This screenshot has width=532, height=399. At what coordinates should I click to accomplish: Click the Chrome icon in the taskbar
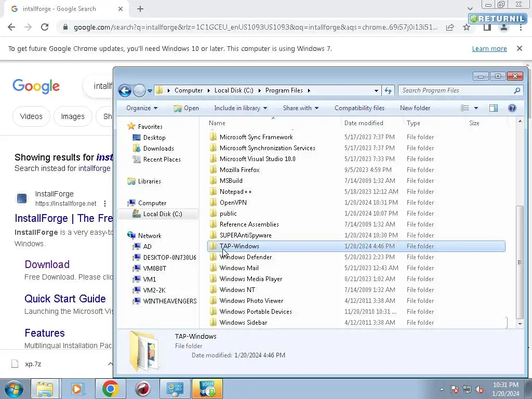110,389
